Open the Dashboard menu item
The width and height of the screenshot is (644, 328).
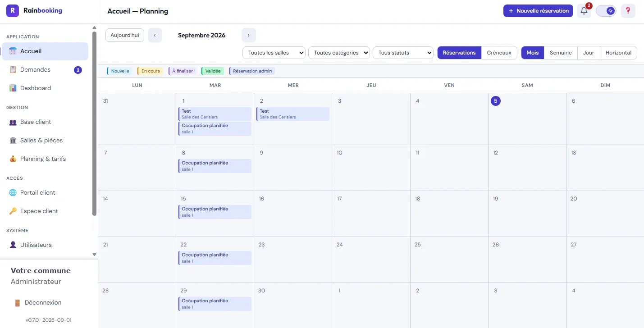(x=45, y=88)
